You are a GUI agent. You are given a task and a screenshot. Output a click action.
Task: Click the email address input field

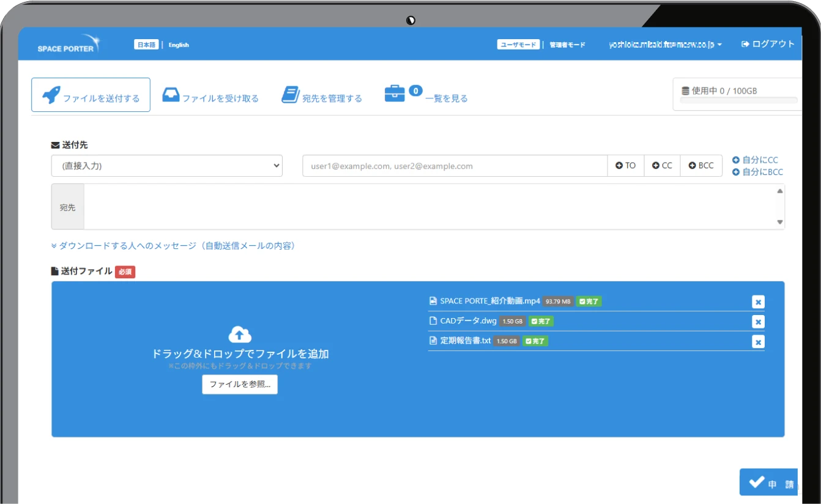coord(455,166)
